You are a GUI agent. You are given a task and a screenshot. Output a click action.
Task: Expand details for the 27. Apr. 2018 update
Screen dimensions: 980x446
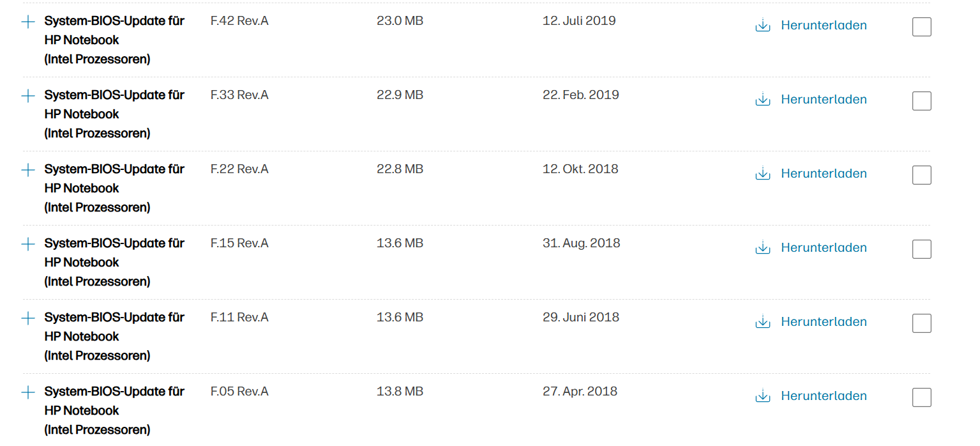28,392
